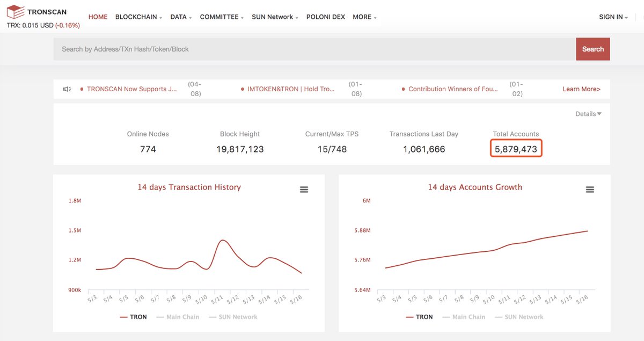Open 'IMTOKEN&TRON | Hold Tro...' announcement
644x341 pixels.
tap(291, 89)
